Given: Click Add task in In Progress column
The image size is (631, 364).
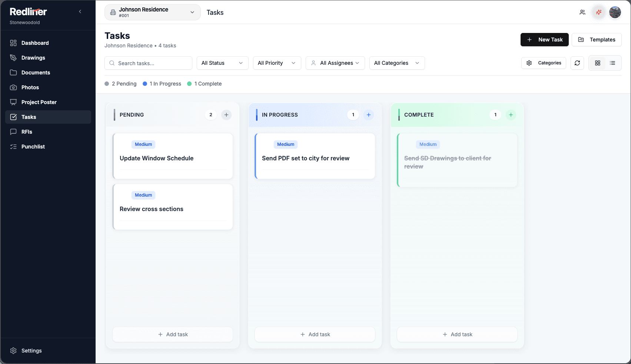Looking at the screenshot, I should (x=315, y=334).
